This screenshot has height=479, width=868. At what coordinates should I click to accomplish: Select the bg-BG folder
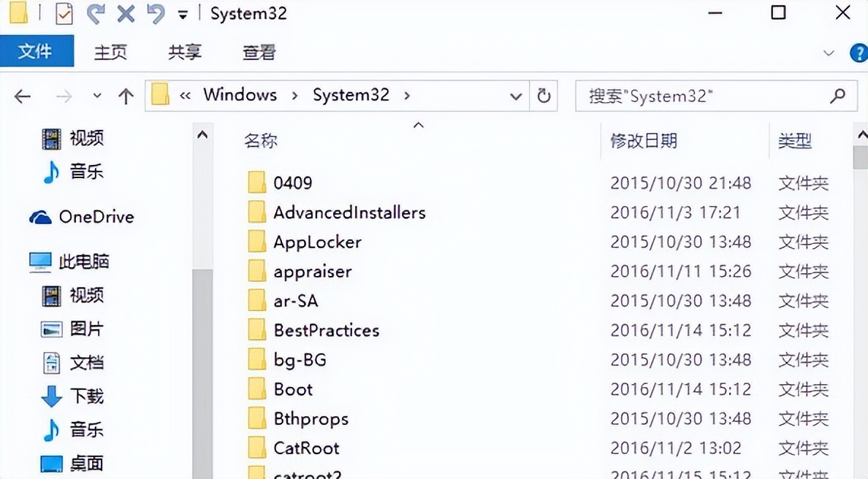(300, 359)
